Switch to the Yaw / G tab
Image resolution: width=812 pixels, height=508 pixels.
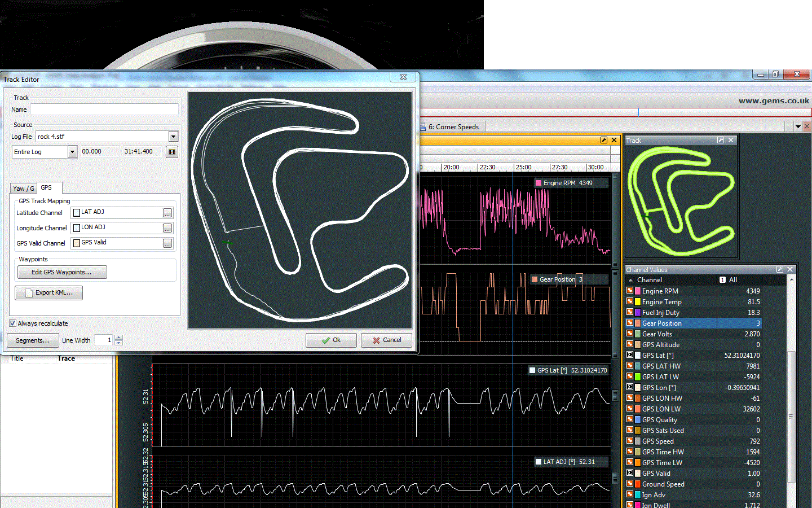(x=24, y=189)
